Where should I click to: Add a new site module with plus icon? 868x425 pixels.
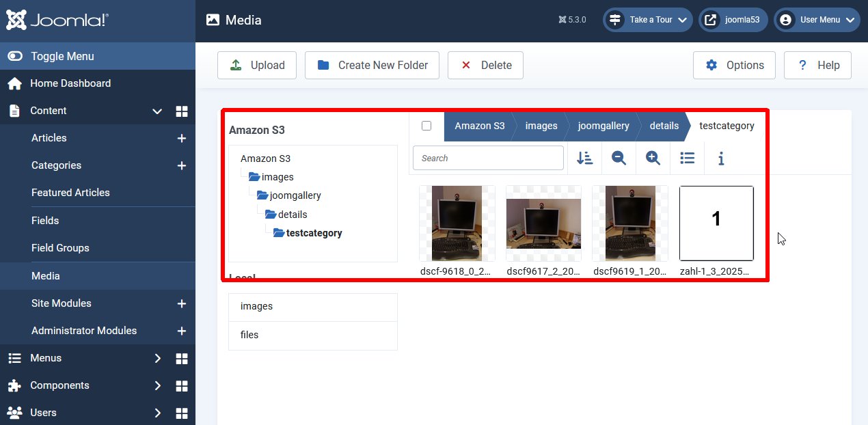pyautogui.click(x=182, y=303)
